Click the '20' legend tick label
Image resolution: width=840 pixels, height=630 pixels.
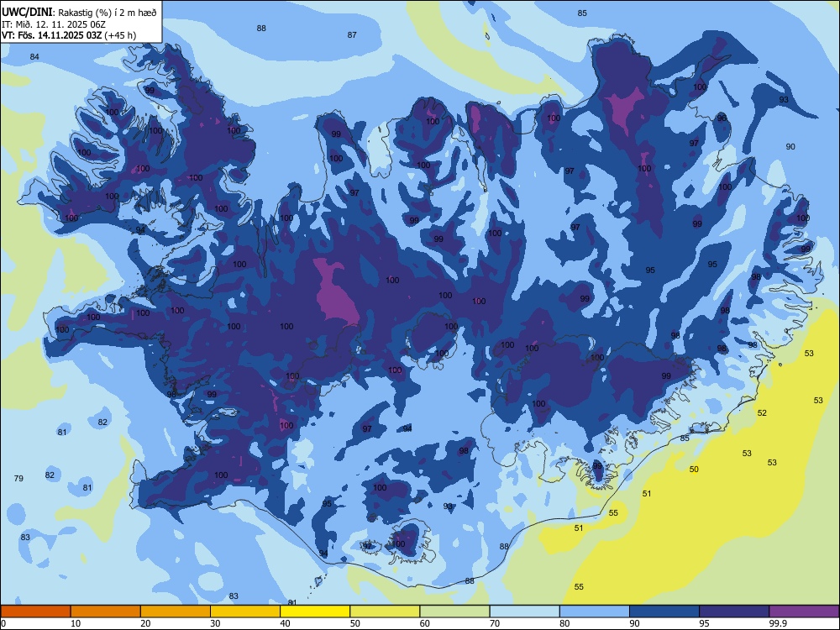pos(145,623)
